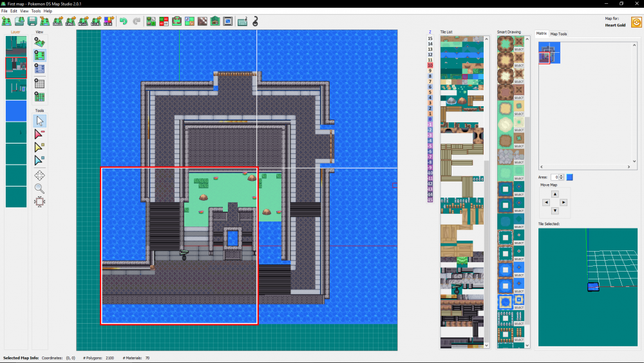The height and width of the screenshot is (363, 644).
Task: Click the blue Area color swatch
Action: 570,177
